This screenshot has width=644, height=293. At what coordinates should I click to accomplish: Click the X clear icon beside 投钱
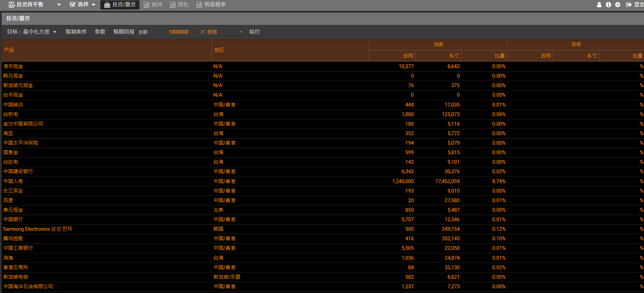tap(202, 32)
